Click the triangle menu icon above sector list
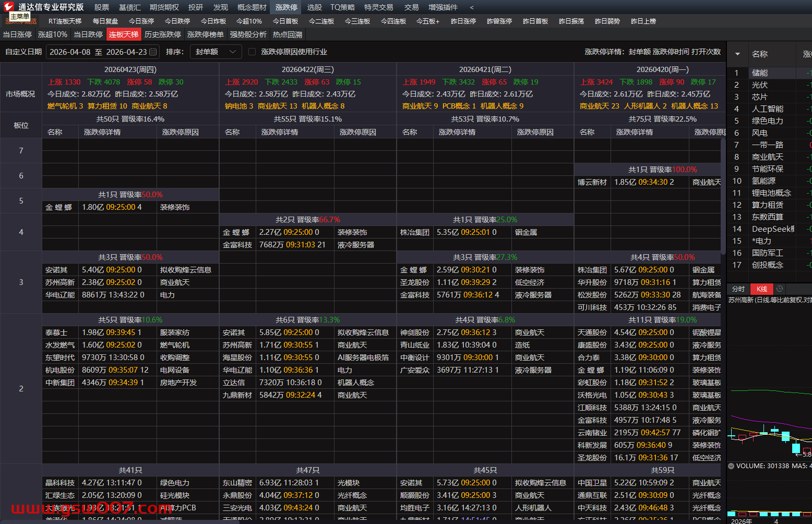 point(737,54)
